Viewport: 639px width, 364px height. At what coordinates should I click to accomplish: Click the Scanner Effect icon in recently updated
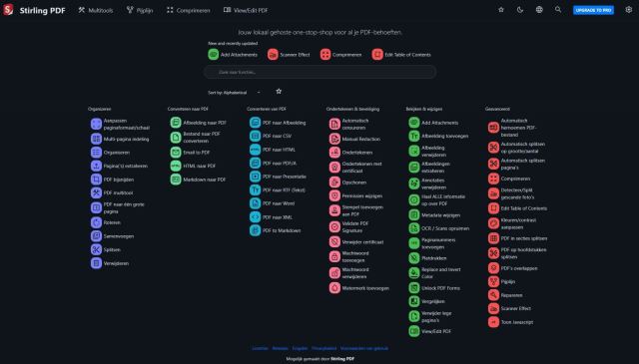coord(273,54)
